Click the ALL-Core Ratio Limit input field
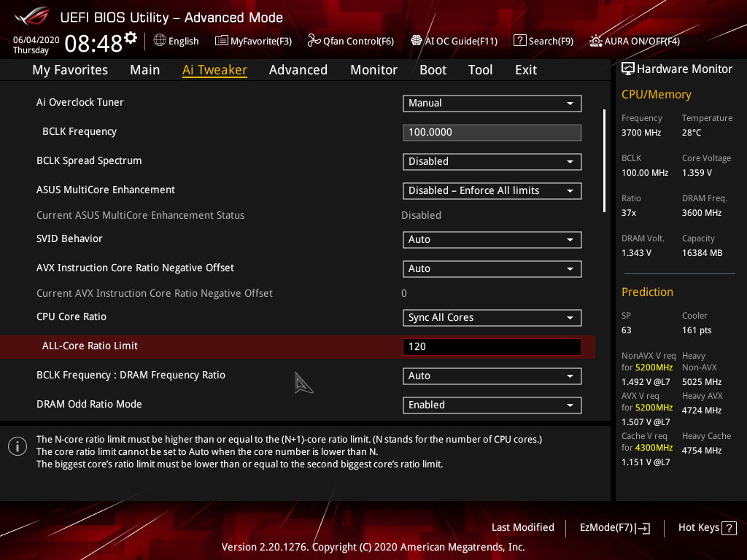747x560 pixels. (x=492, y=346)
